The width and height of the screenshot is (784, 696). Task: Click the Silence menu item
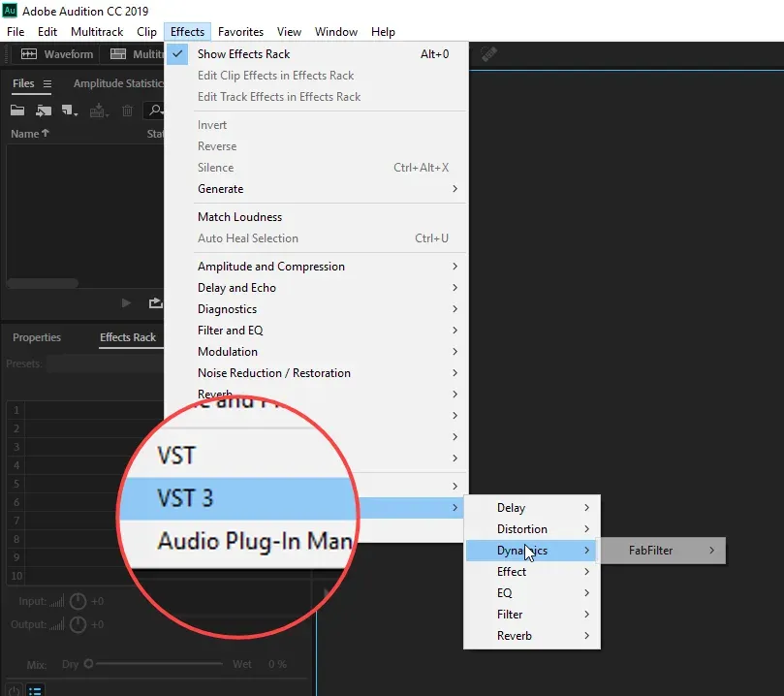pyautogui.click(x=316, y=168)
